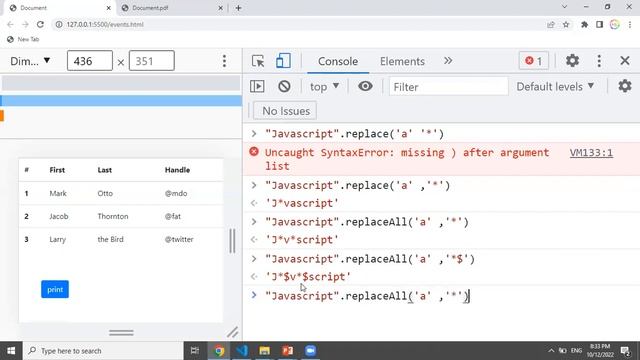Activate the inspect element picker icon

[x=258, y=61]
